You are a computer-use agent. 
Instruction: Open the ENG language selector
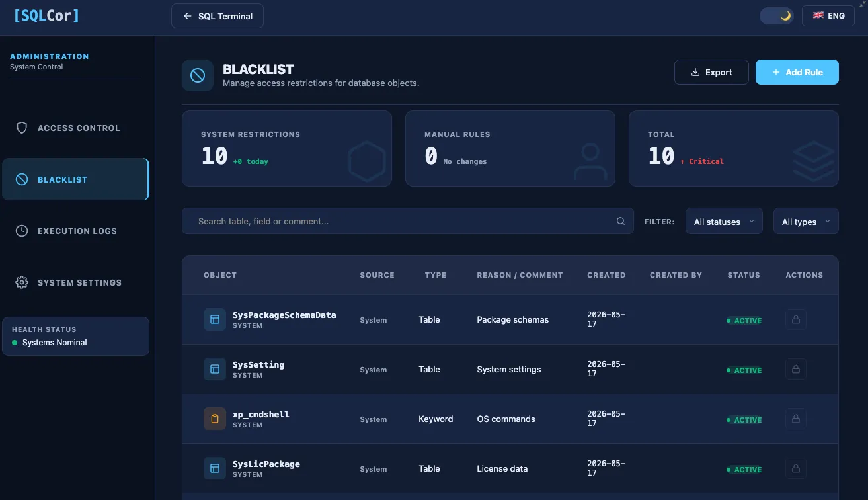pos(828,16)
